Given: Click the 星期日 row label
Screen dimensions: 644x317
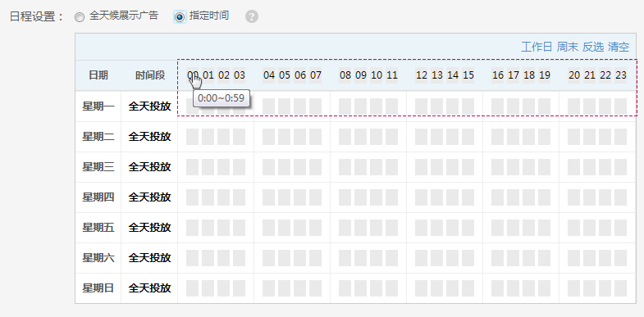Looking at the screenshot, I should 98,288.
